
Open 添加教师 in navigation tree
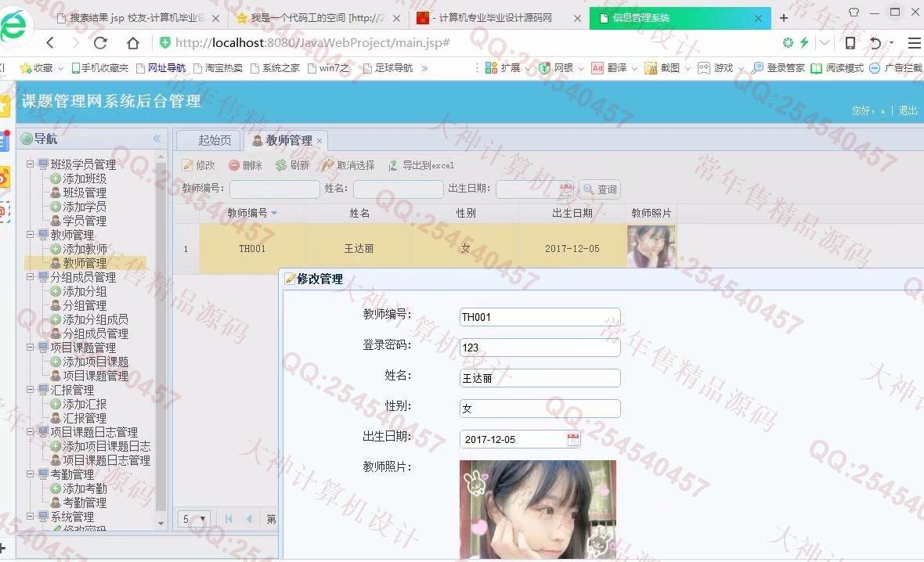[x=85, y=249]
